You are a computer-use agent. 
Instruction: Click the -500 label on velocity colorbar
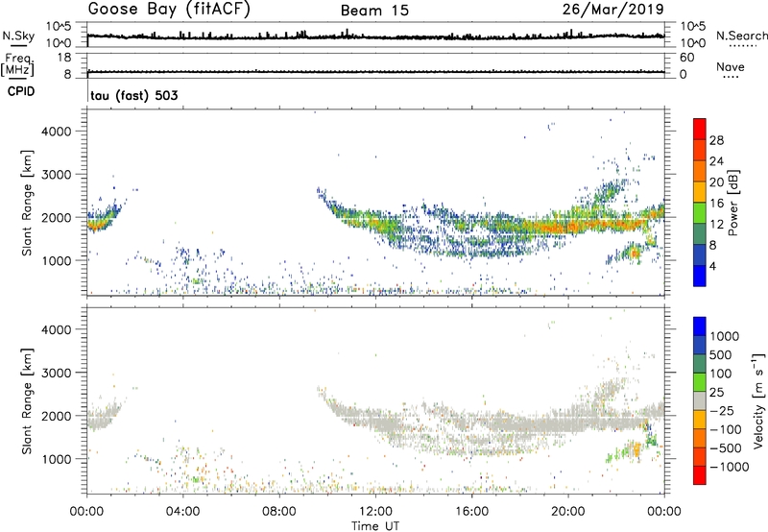(726, 448)
